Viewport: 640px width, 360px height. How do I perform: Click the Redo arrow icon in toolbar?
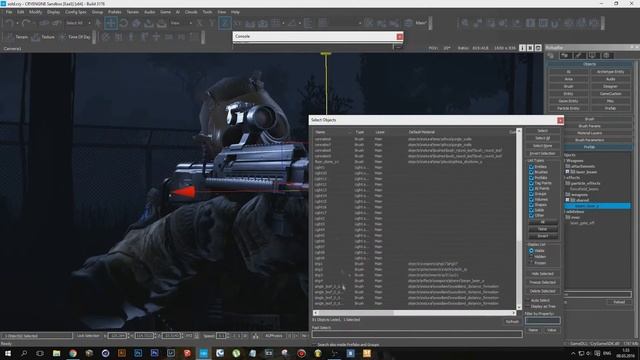[27, 23]
